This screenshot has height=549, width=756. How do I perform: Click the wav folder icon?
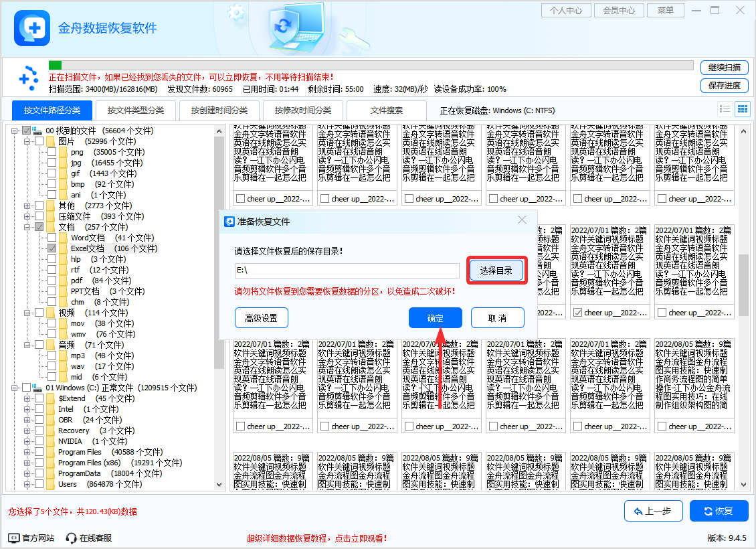63,366
